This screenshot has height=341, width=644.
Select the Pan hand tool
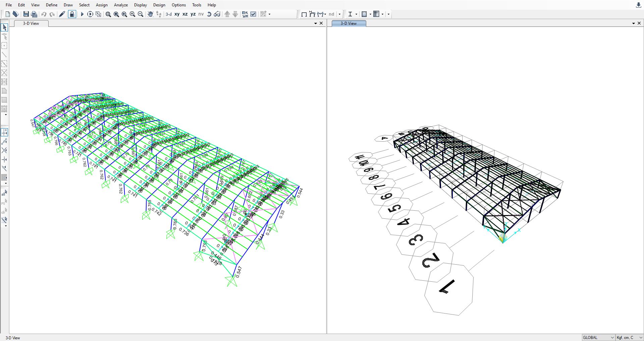(151, 14)
